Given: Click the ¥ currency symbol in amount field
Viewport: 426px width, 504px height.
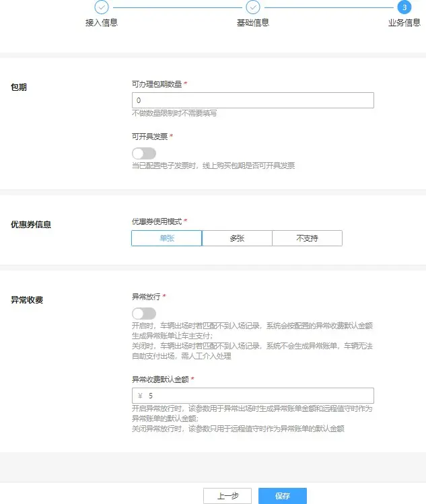Looking at the screenshot, I should [140, 396].
